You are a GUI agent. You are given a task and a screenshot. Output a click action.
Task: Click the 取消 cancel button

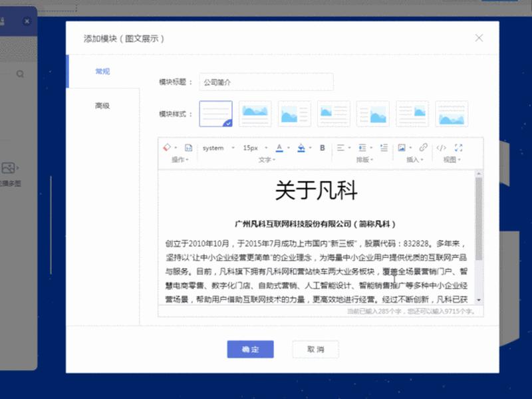point(315,349)
